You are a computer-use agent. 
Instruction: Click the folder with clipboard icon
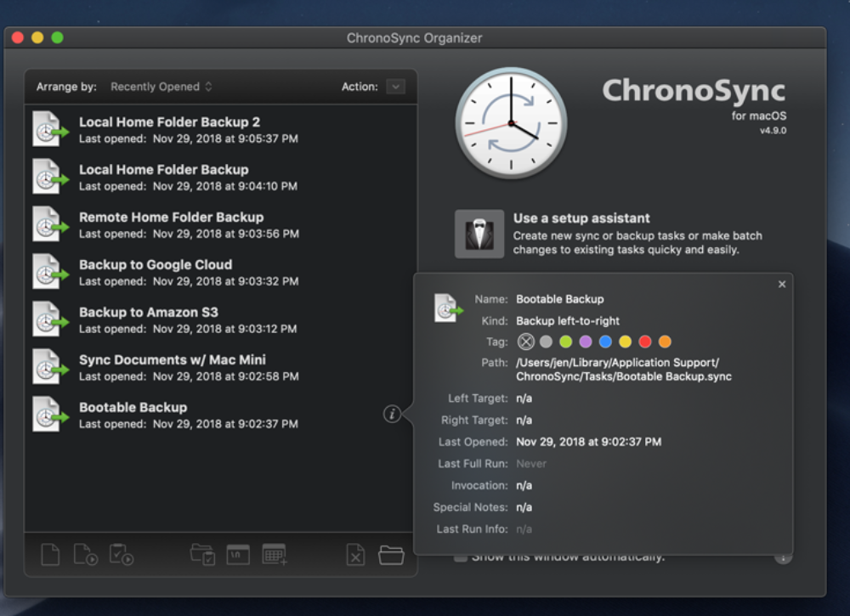[202, 555]
